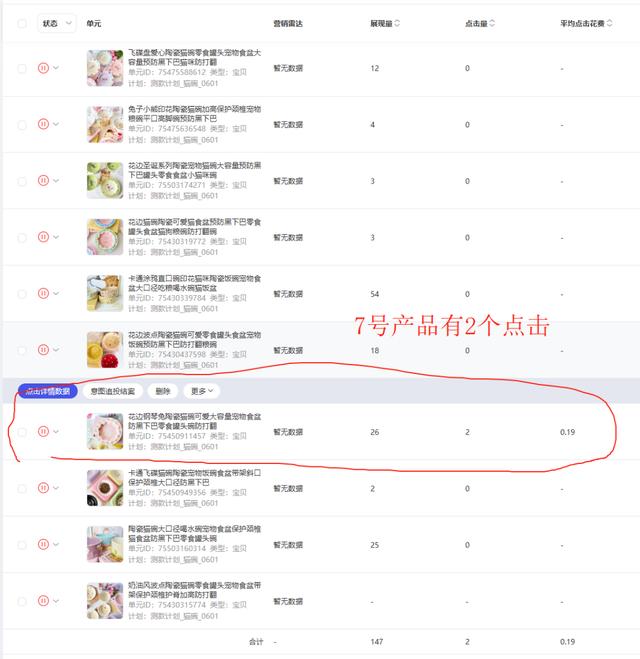Click the 删除 button in the action bar
The image size is (640, 659).
coord(163,391)
